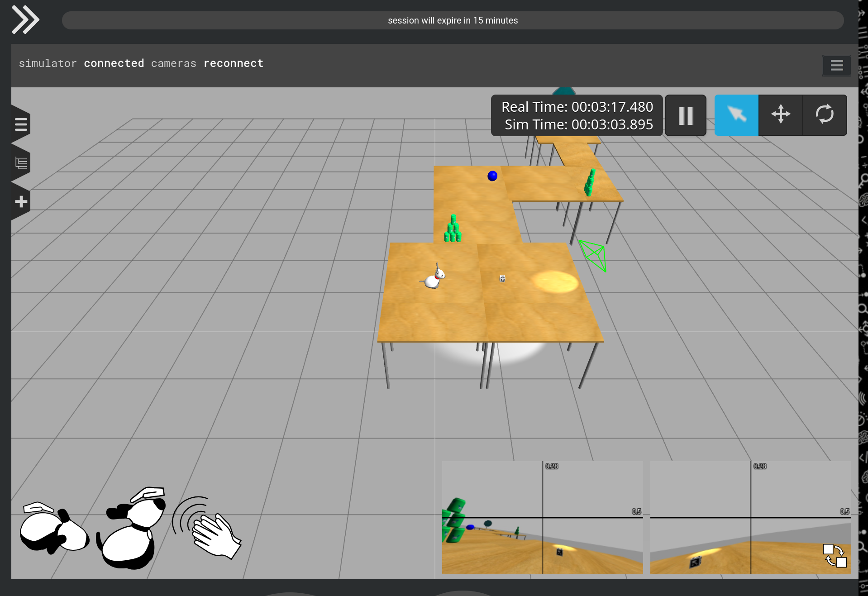This screenshot has height=596, width=868.
Task: Select the small marker cube on table
Action: (502, 279)
